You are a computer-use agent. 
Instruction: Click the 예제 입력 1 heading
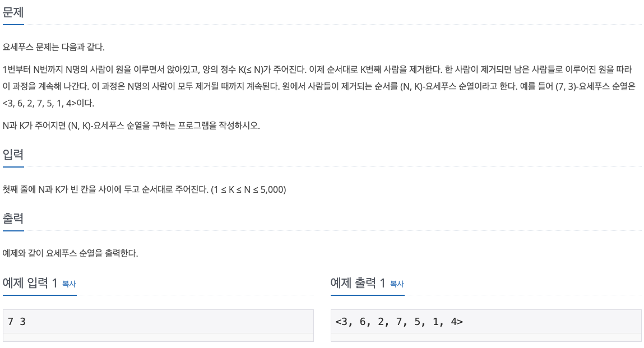(x=30, y=283)
